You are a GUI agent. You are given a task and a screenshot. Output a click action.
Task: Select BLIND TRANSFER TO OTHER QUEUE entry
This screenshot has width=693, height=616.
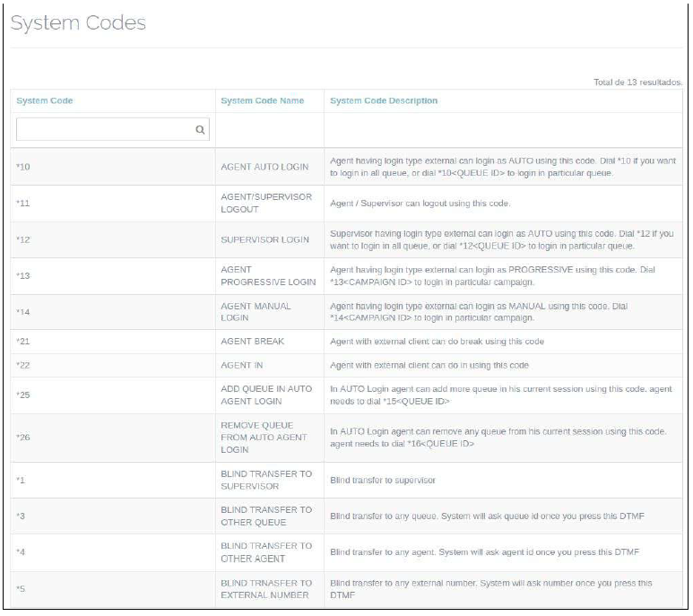266,516
